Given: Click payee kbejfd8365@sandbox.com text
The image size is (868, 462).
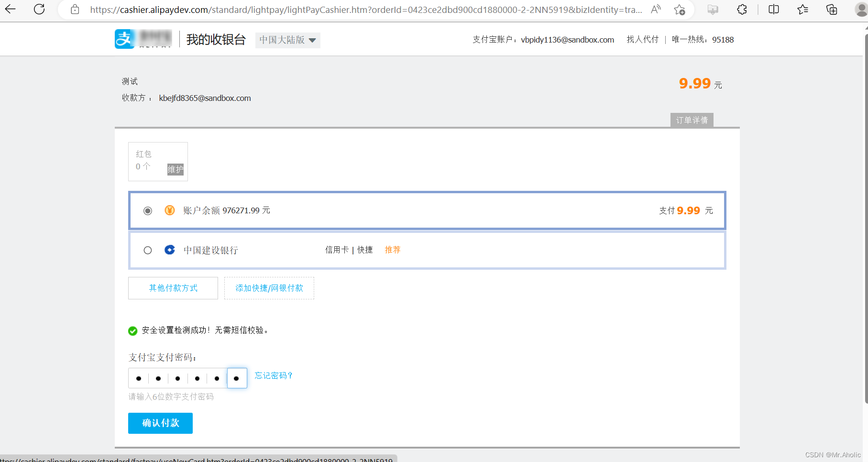Looking at the screenshot, I should click(x=205, y=98).
